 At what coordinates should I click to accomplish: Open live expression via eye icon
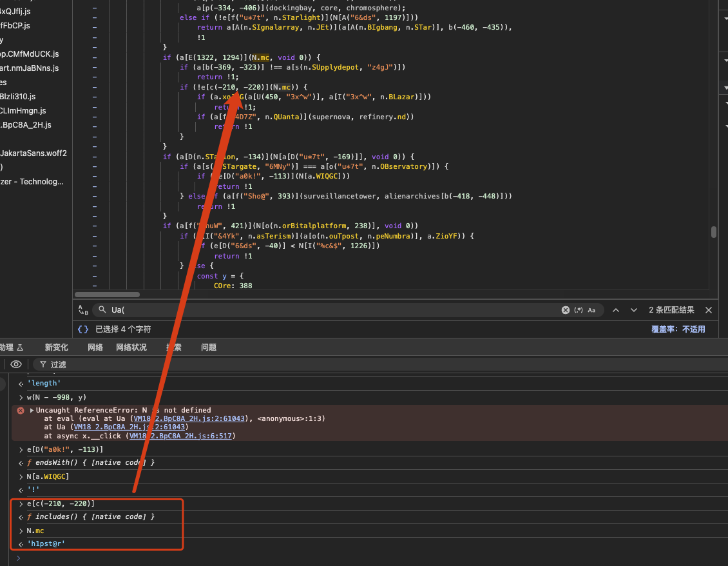click(16, 364)
